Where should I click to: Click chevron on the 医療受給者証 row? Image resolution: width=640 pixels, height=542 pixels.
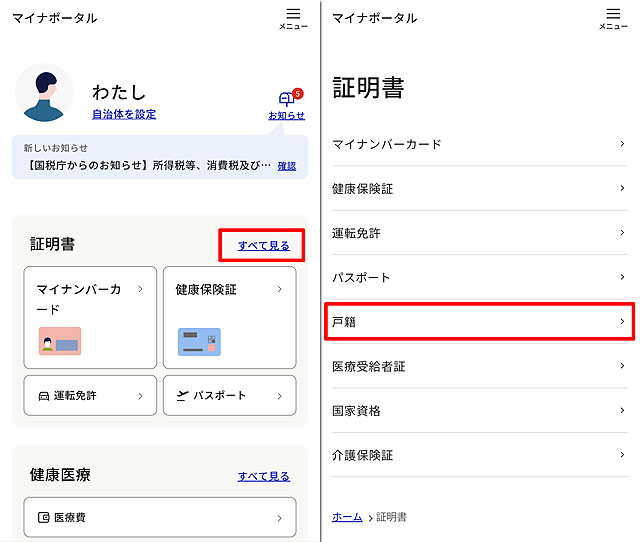(x=622, y=366)
